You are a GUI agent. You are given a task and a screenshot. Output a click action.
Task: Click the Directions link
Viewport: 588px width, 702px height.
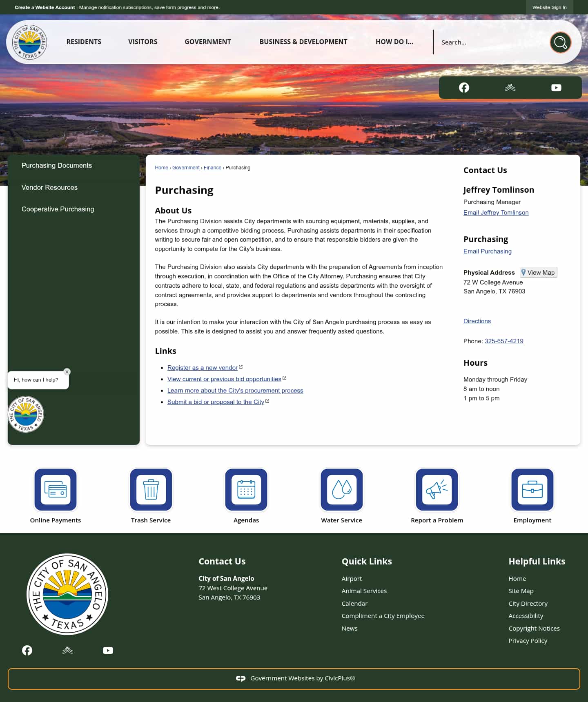tap(477, 321)
